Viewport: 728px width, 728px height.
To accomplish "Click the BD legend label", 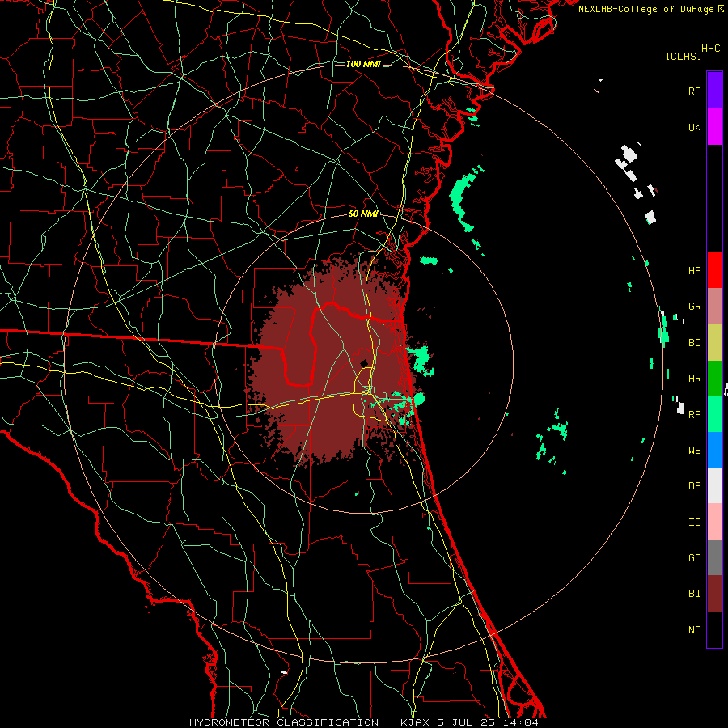I will coord(694,343).
